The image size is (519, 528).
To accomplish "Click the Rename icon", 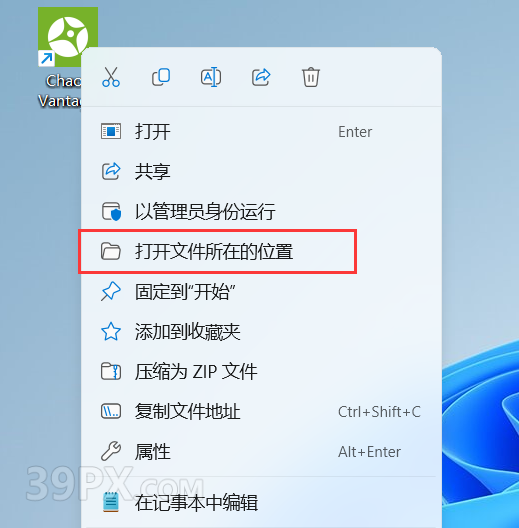I will click(211, 77).
